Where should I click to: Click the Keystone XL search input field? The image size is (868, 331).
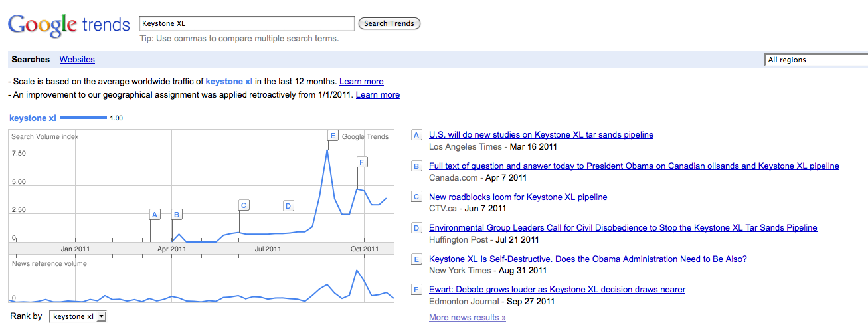click(246, 23)
